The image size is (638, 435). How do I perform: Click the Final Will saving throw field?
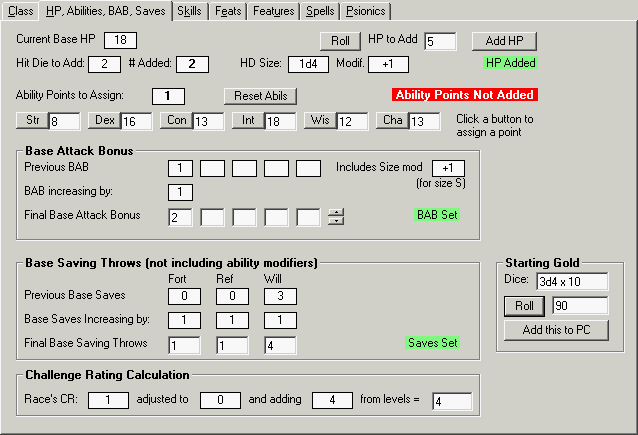tap(280, 345)
